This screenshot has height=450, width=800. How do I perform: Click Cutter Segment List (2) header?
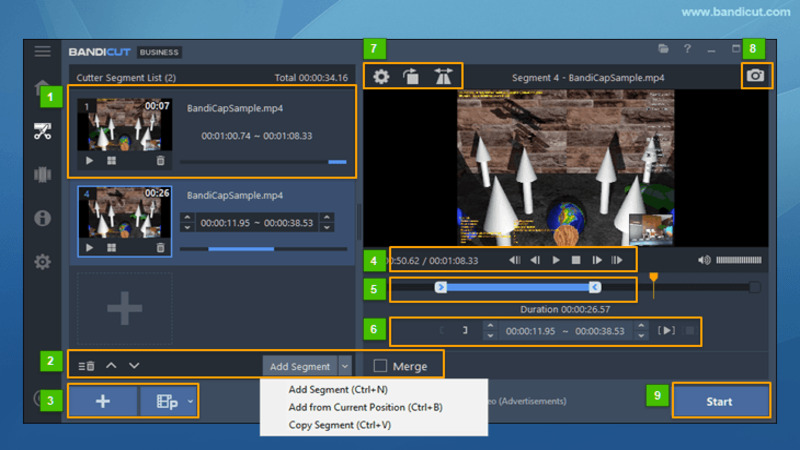tap(126, 78)
